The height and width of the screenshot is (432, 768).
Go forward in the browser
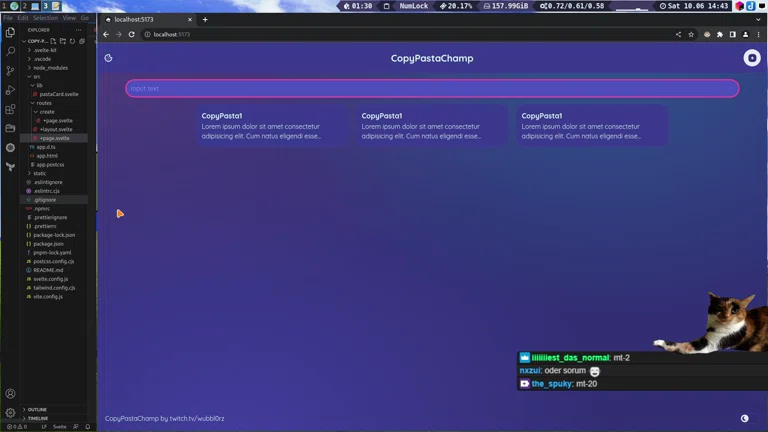(119, 34)
